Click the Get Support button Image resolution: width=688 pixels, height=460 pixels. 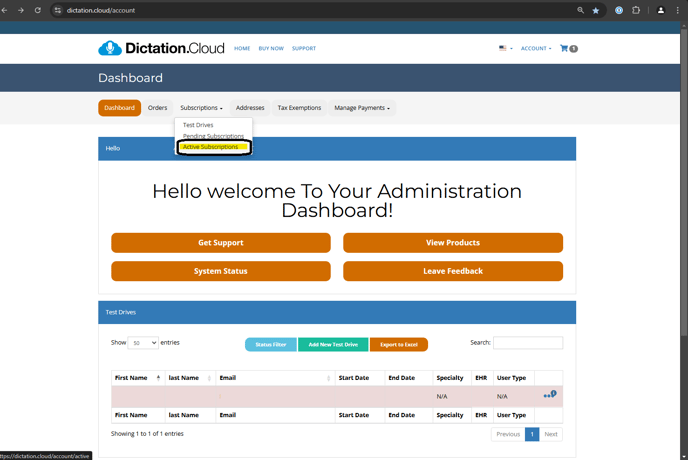(220, 243)
